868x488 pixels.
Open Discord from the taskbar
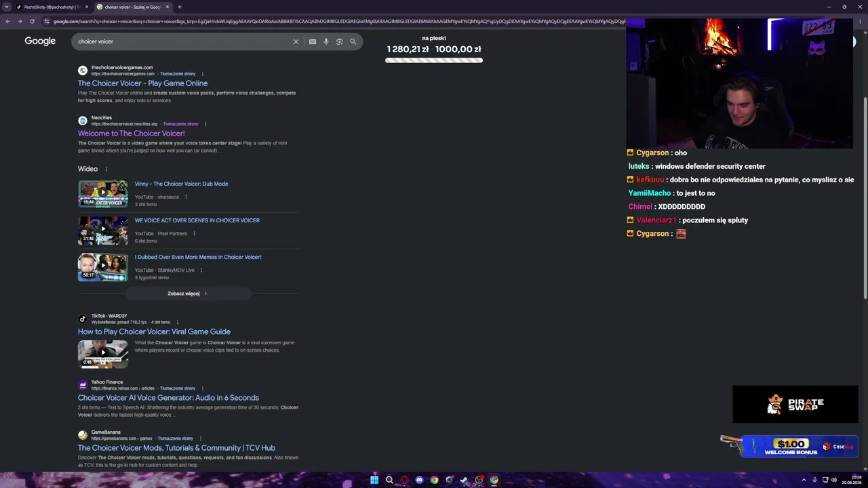[419, 480]
